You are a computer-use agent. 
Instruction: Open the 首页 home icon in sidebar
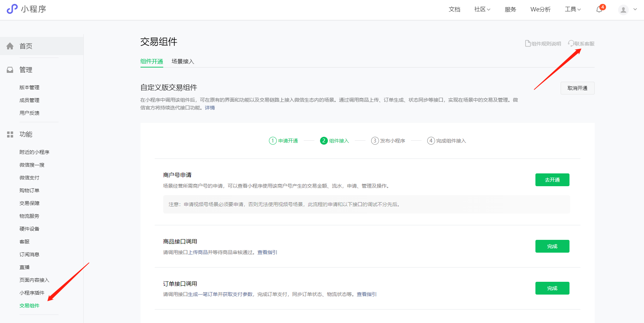(10, 45)
